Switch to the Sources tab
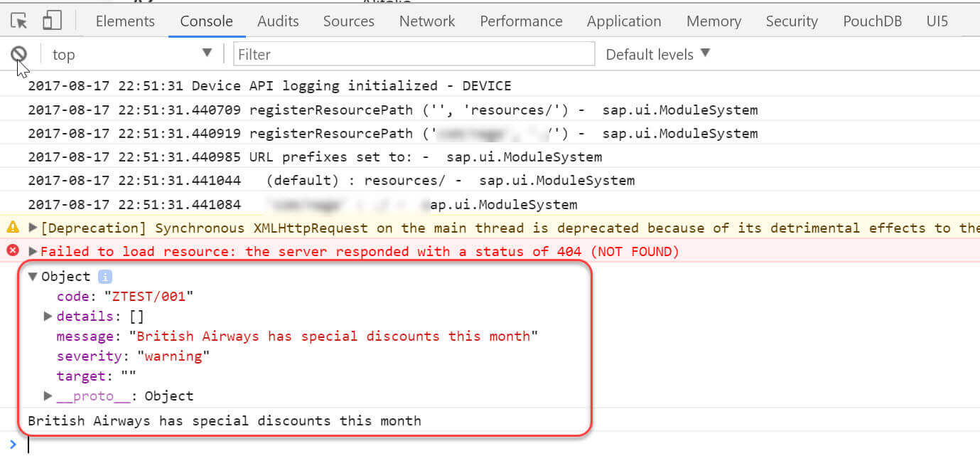Viewport: 980px width, 461px height. coord(348,21)
